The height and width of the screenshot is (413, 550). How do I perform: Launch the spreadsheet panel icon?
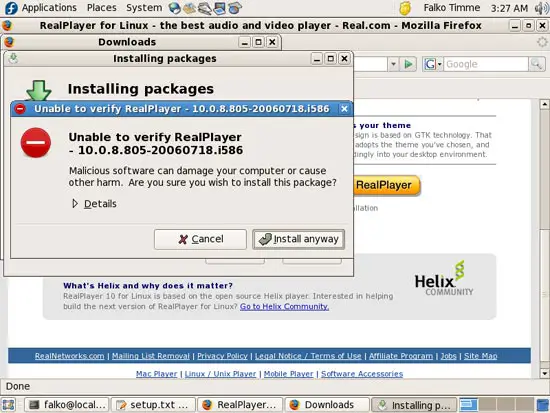click(x=235, y=8)
